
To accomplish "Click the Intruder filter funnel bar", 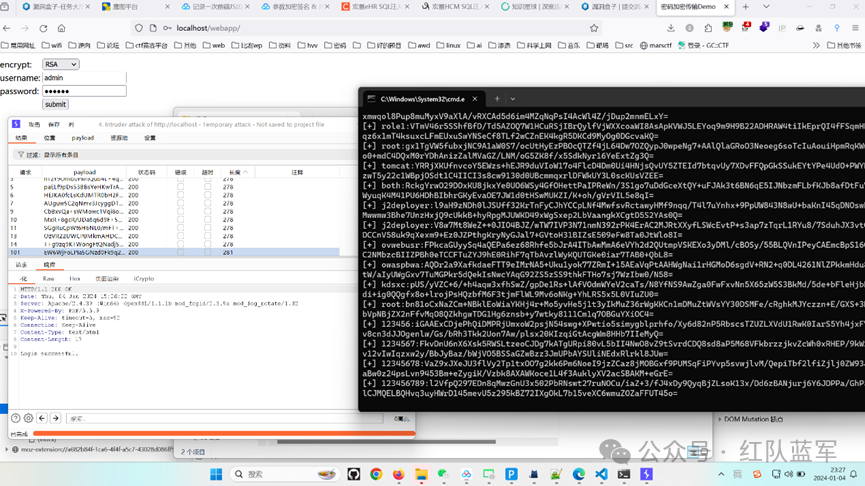I will [100, 155].
